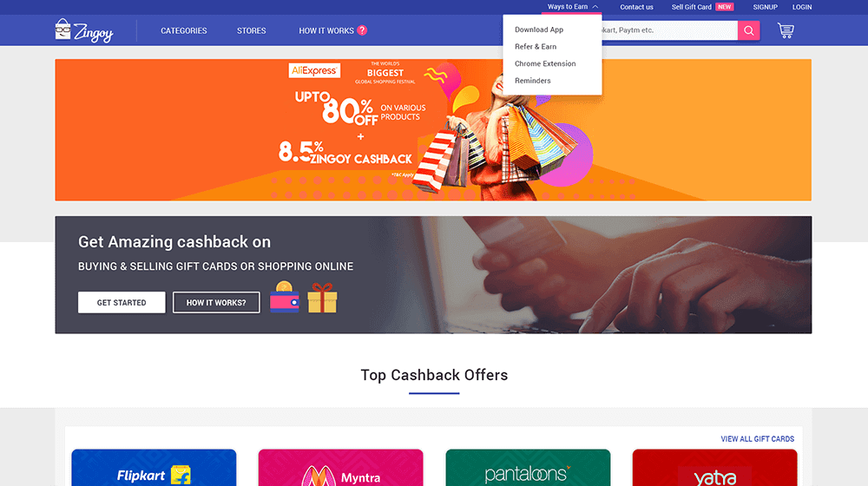Click the NEW badge beside Sell Gift Card

click(724, 7)
